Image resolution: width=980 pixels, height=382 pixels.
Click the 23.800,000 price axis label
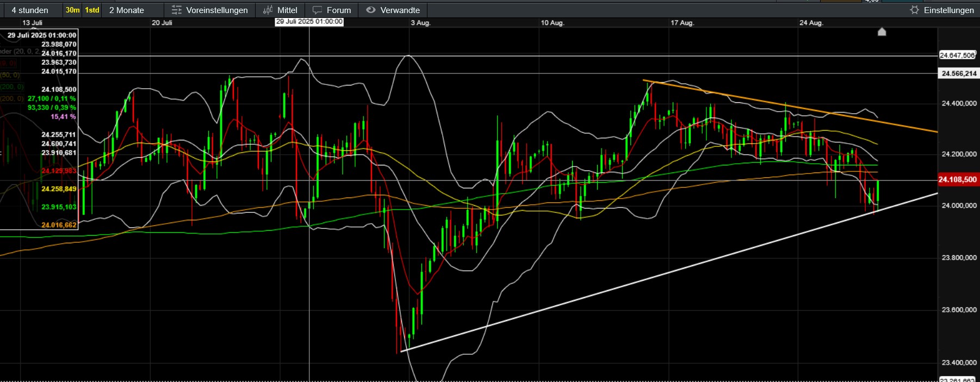(x=959, y=258)
